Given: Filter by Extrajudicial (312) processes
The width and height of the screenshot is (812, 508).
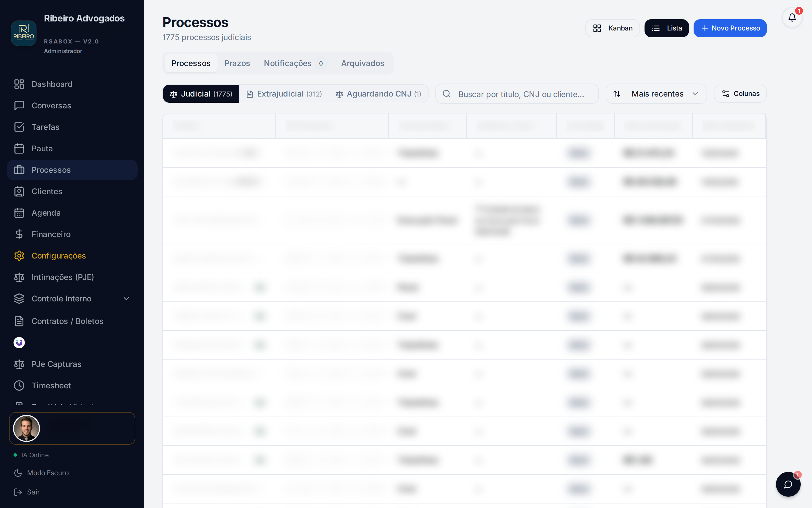Looking at the screenshot, I should click(284, 94).
